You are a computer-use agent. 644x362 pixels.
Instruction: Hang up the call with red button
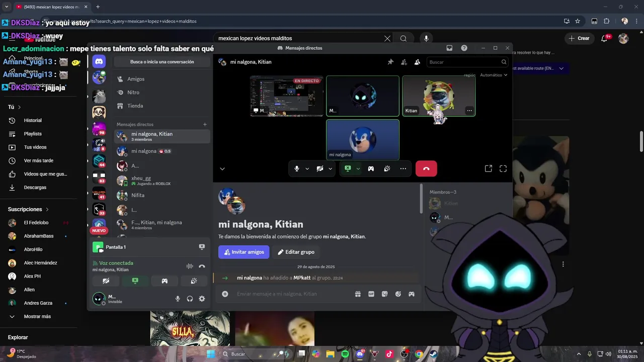point(426,169)
